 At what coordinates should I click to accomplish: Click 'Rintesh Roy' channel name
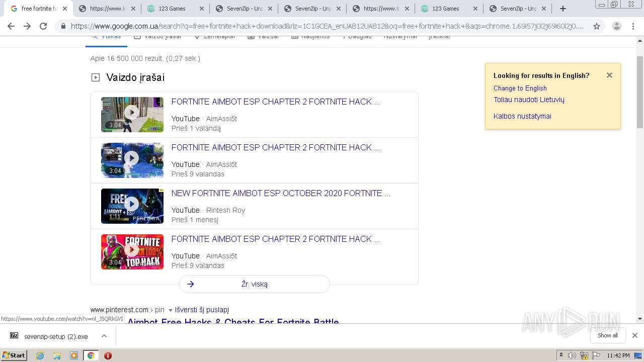(x=225, y=210)
